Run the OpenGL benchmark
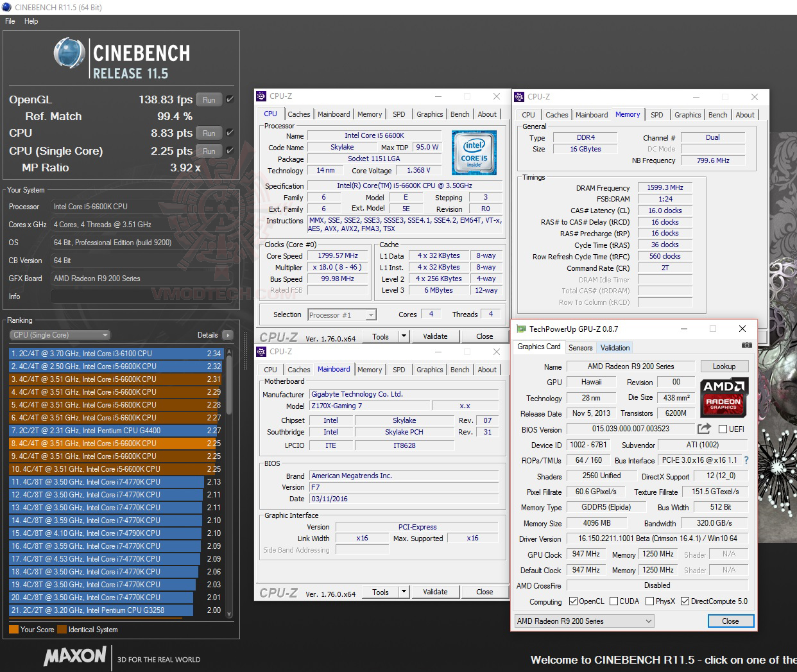Viewport: 797px width, 672px height. pyautogui.click(x=209, y=99)
